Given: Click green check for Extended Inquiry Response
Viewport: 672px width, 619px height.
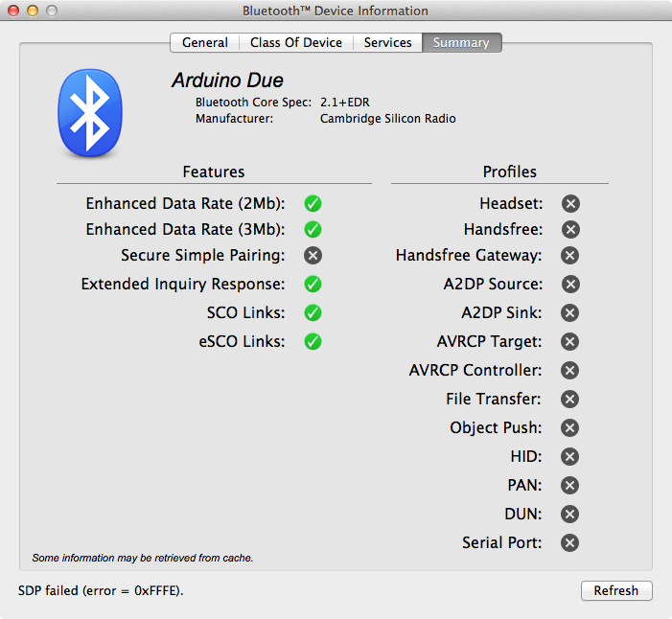Looking at the screenshot, I should 313,284.
